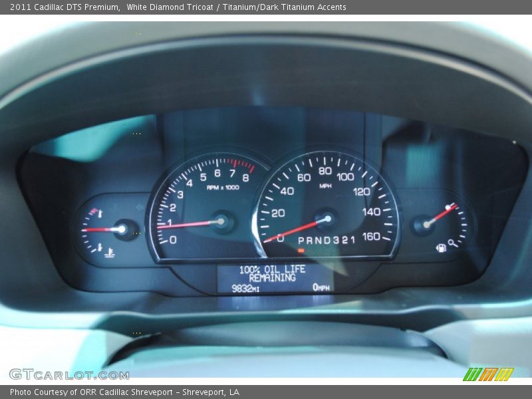The image size is (532, 399).
Task: Click the engine coolant temperature symbol
Action: pyautogui.click(x=110, y=253)
